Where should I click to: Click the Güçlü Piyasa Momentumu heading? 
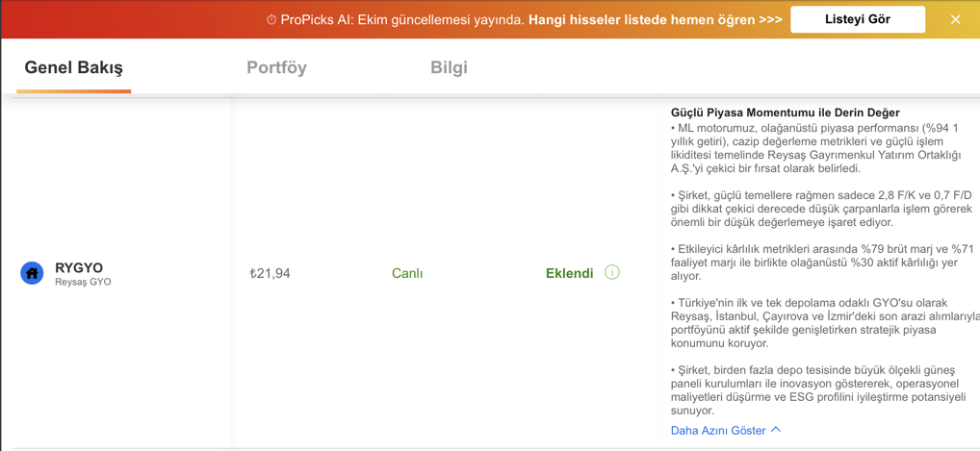[785, 113]
